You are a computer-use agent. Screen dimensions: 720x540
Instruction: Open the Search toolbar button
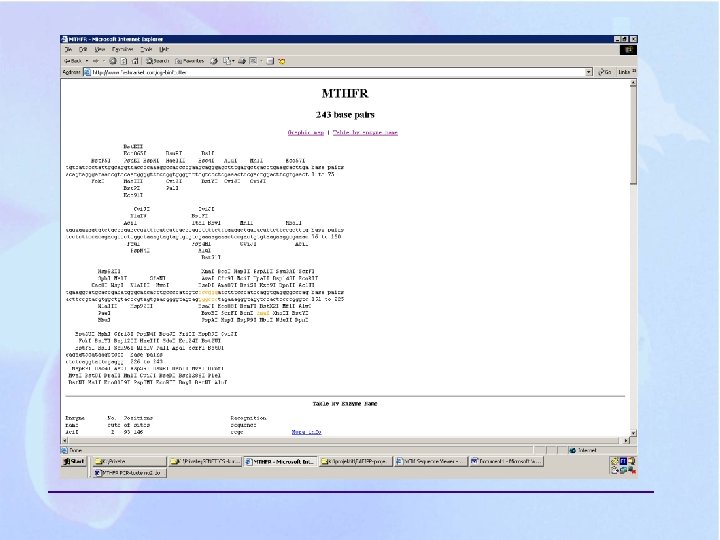[x=158, y=61]
